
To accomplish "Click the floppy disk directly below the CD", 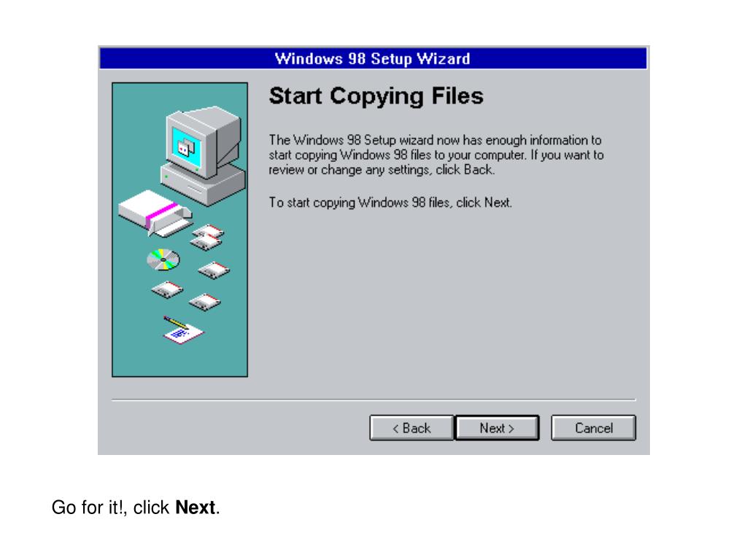I will (167, 289).
